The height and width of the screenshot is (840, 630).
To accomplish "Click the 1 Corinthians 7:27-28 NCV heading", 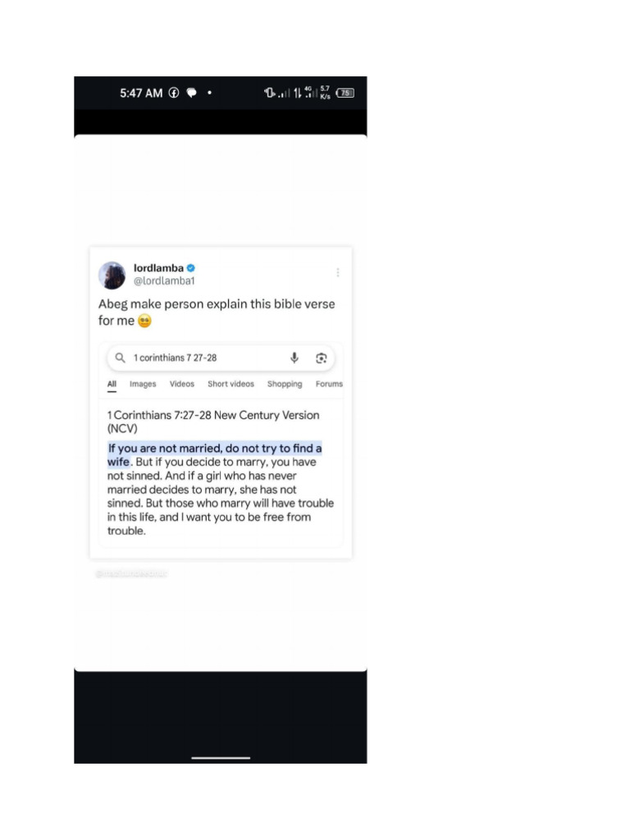I will [213, 422].
